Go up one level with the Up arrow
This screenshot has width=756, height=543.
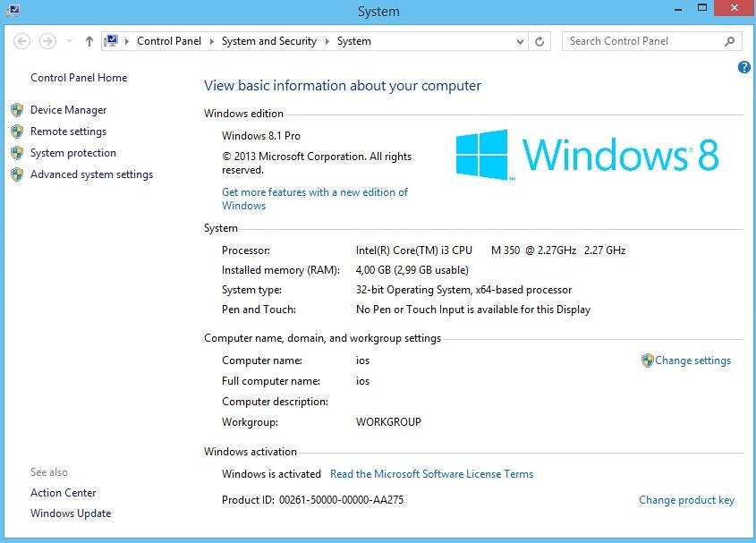[89, 41]
